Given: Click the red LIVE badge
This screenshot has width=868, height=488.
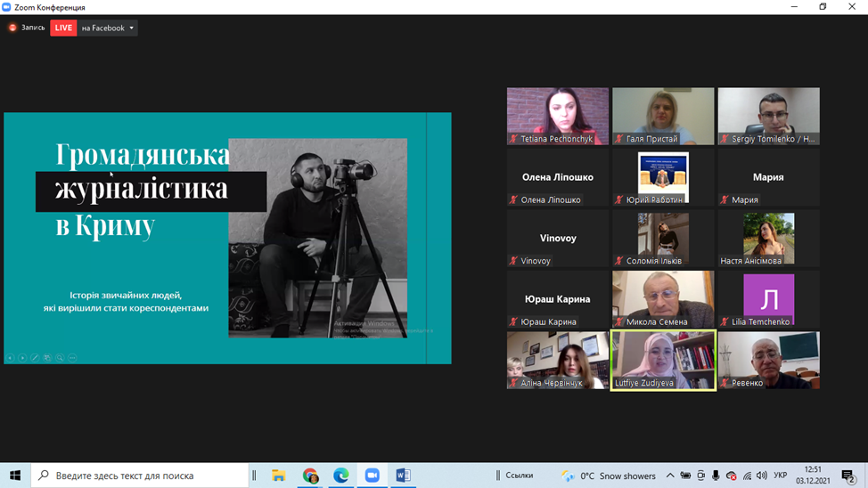Looking at the screenshot, I should click(x=63, y=28).
